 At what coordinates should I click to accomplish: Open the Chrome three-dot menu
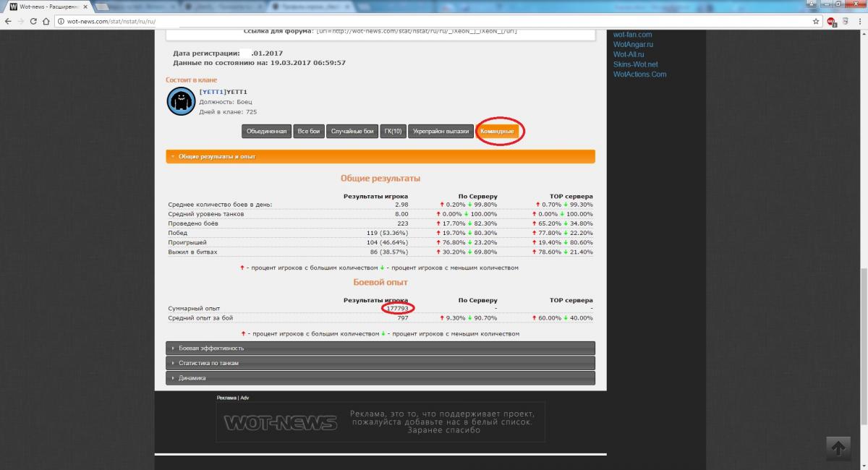(859, 22)
